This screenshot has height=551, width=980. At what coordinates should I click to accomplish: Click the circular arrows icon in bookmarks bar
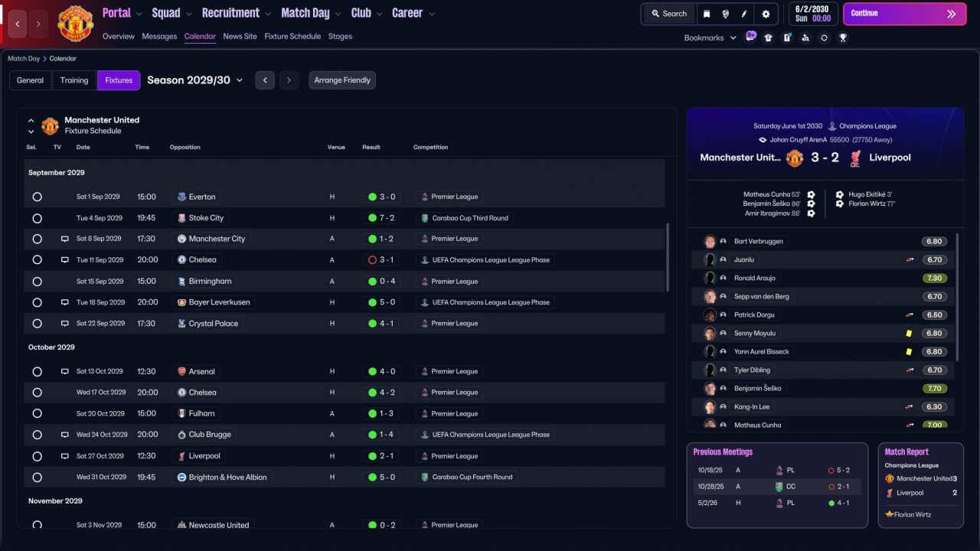click(x=824, y=37)
